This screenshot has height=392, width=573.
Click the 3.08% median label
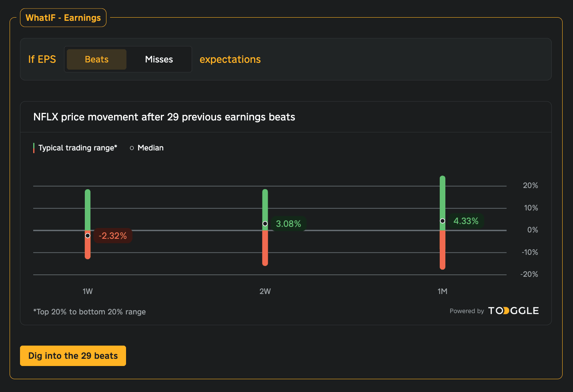289,224
